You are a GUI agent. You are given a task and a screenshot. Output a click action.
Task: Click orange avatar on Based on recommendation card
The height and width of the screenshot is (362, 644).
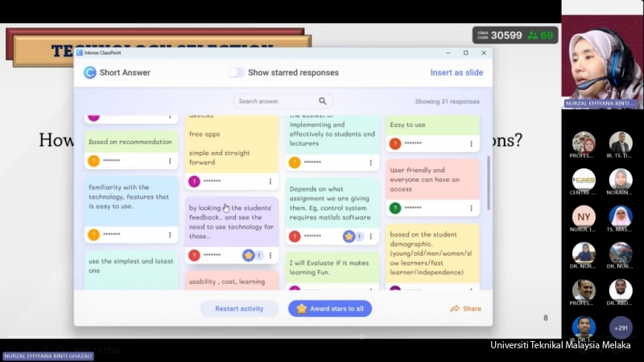(x=93, y=161)
